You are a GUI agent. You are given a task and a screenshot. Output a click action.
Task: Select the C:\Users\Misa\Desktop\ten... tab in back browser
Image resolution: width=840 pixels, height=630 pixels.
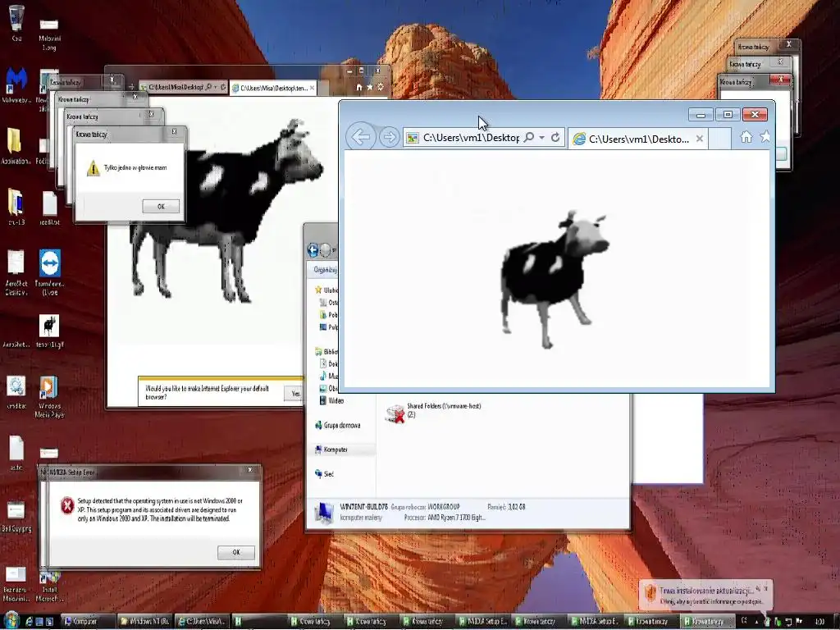(273, 88)
